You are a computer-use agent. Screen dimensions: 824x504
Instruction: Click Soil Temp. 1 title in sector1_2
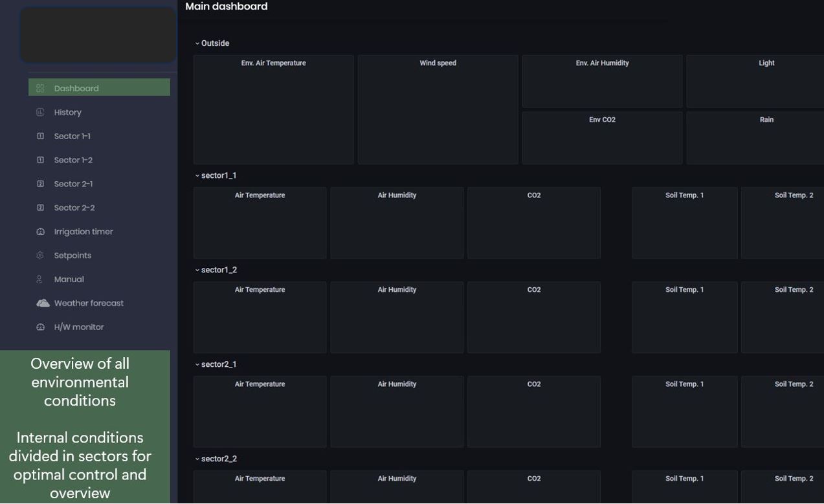tap(685, 290)
